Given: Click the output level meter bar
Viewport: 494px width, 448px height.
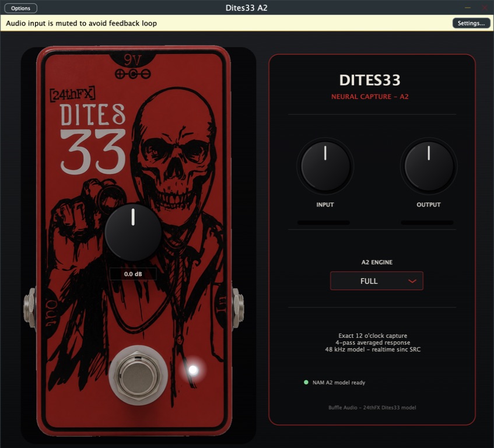Looking at the screenshot, I should 427,222.
